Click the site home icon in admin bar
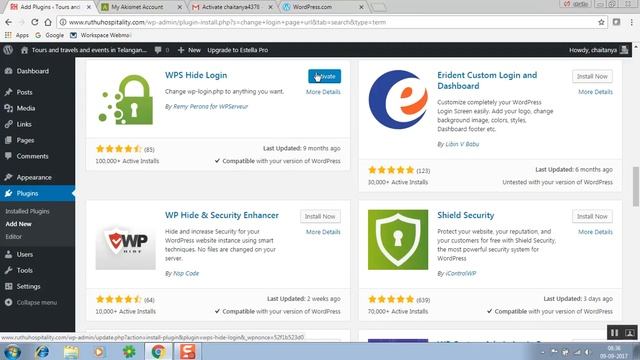 point(24,50)
